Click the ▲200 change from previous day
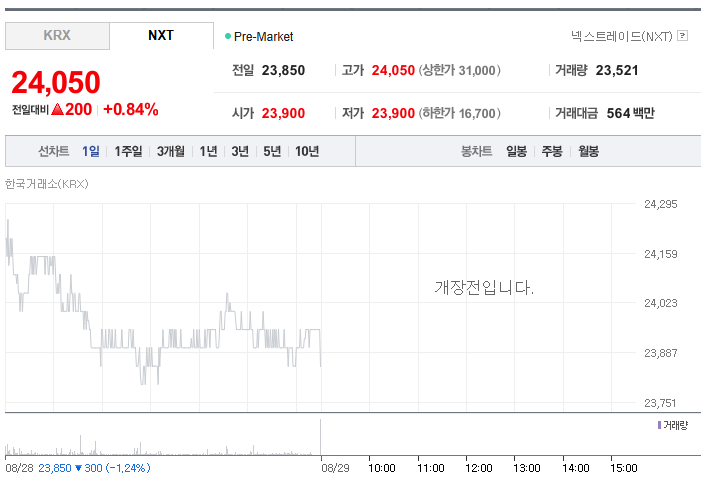This screenshot has width=701, height=490. [72, 110]
